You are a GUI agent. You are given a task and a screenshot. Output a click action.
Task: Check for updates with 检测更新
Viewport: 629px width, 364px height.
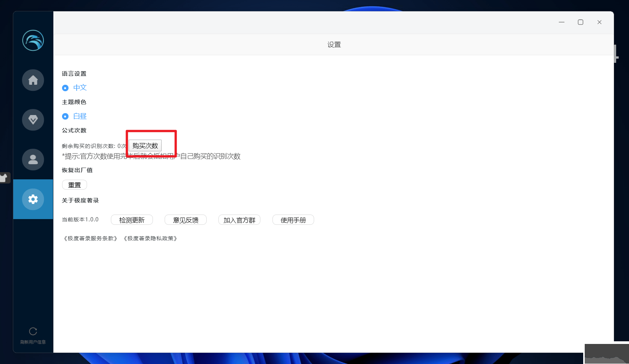coord(132,220)
